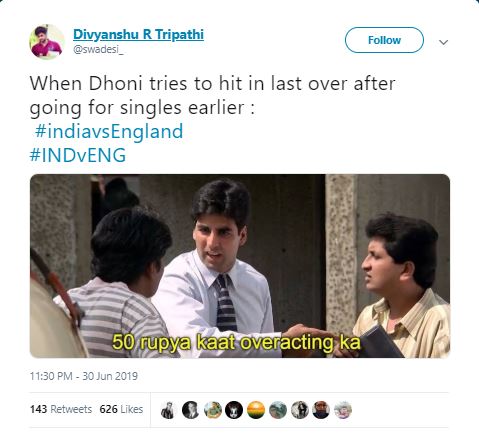This screenshot has width=479, height=436.
Task: Open the 11:30 PM - 30 Jun 2019 timestamp
Action: click(x=84, y=376)
